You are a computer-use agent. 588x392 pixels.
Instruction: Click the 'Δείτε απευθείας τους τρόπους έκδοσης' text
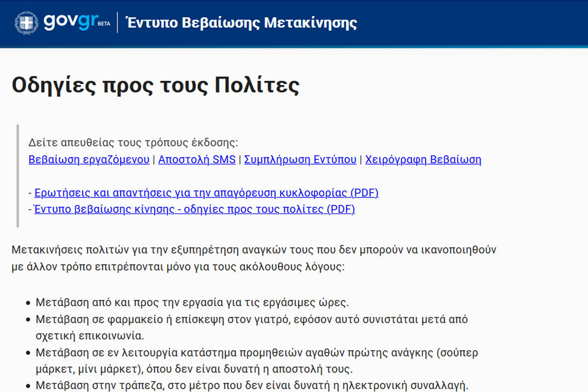(x=133, y=143)
